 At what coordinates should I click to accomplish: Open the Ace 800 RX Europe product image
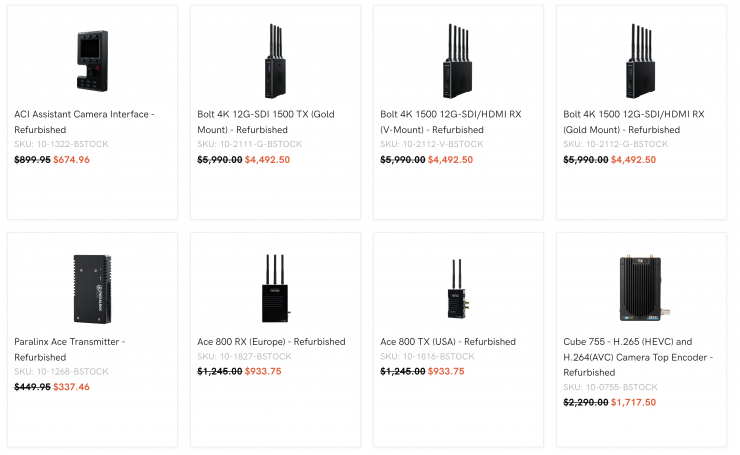click(275, 286)
